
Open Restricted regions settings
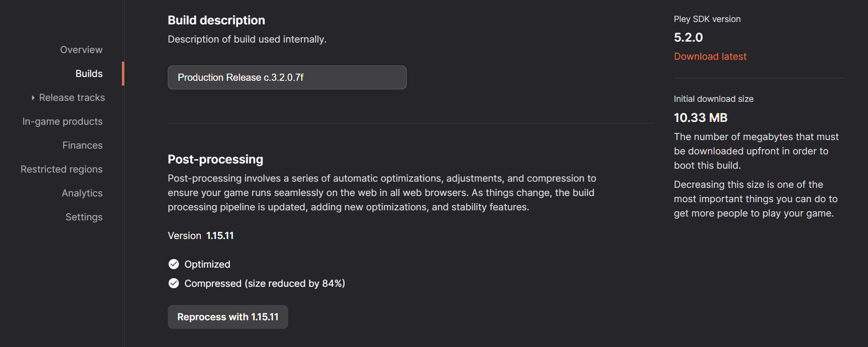tap(61, 169)
